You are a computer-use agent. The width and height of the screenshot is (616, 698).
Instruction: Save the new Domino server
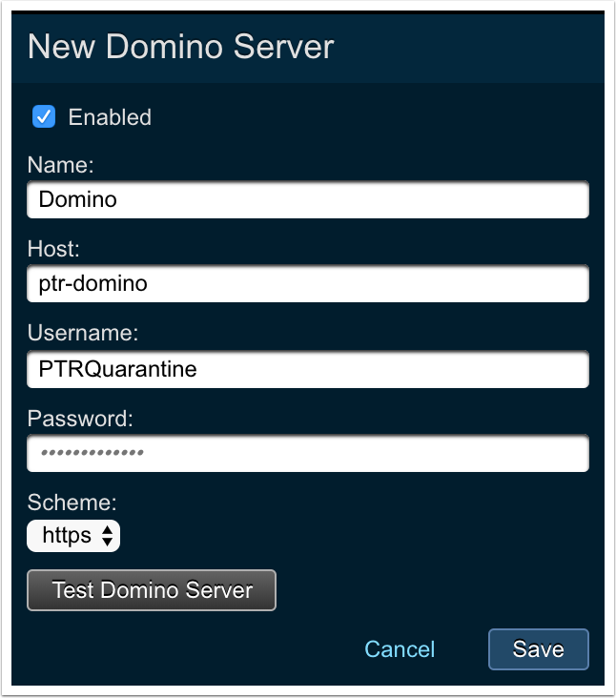538,649
